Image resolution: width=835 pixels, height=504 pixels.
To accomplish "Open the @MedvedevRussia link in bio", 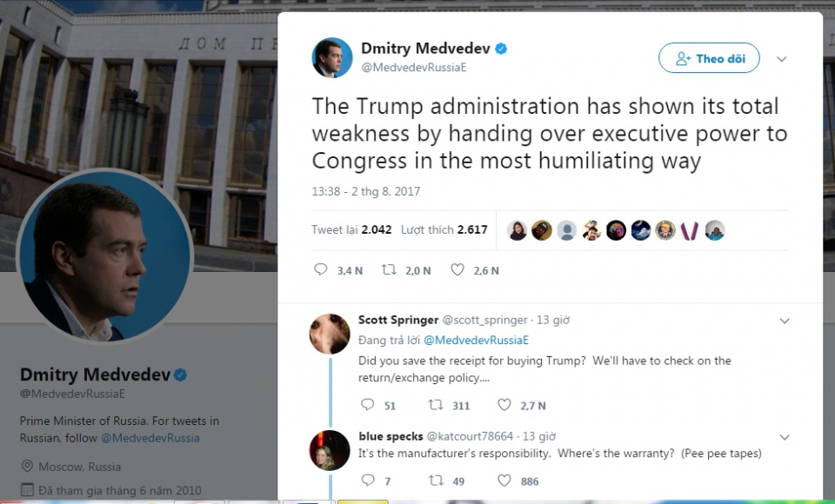I will tap(150, 438).
